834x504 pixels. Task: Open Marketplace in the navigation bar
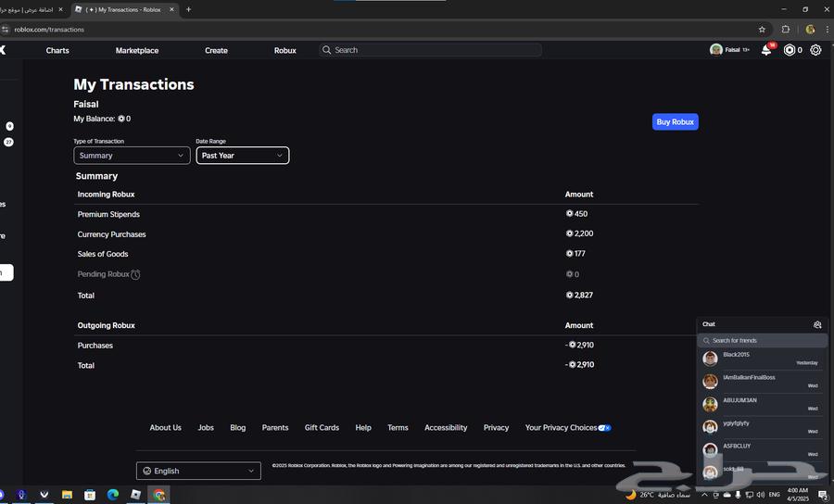point(137,51)
